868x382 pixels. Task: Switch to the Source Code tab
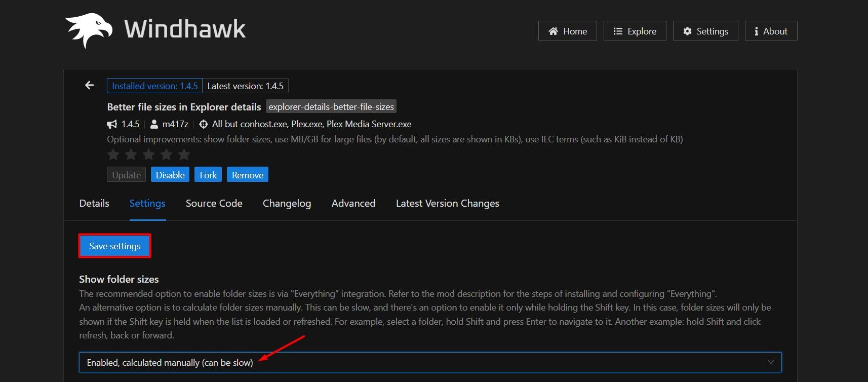pos(214,203)
